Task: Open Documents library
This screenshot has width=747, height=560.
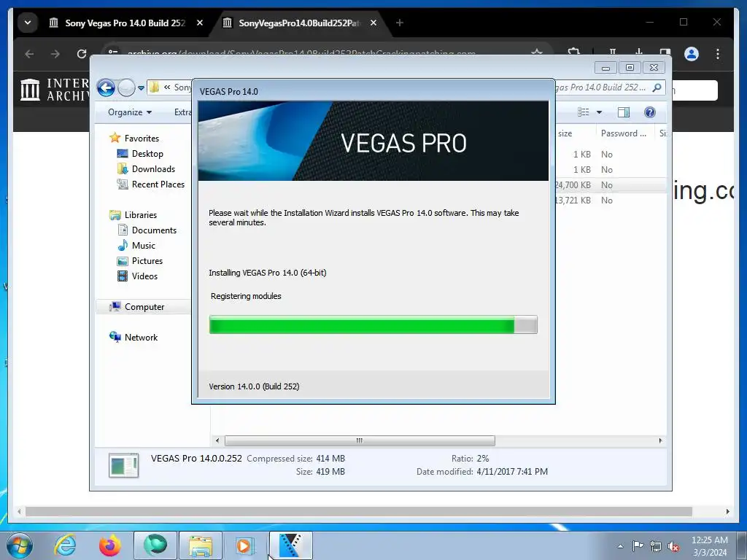Action: (154, 230)
